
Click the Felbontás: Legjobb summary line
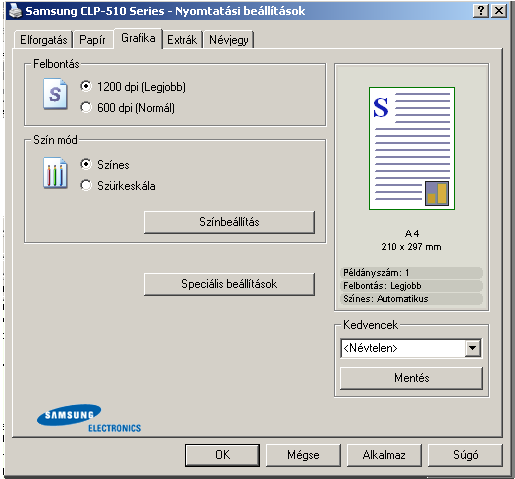click(411, 286)
